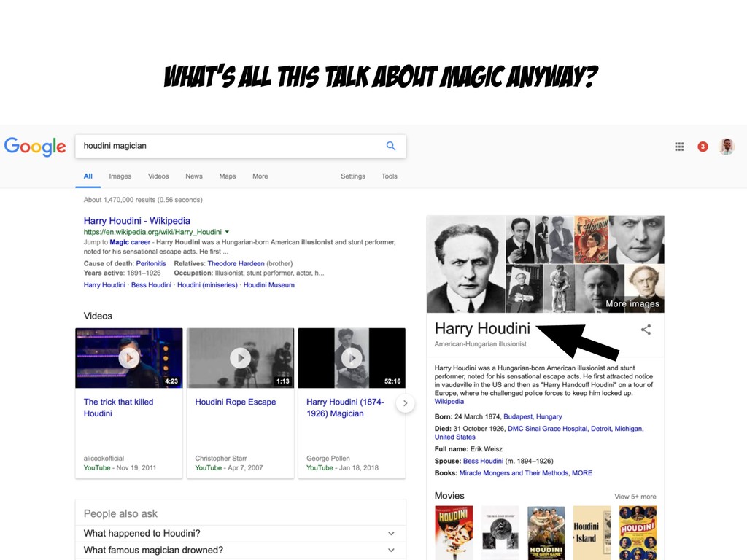Open the 'Houdini Island' movie poster
The image size is (747, 560).
point(592,533)
